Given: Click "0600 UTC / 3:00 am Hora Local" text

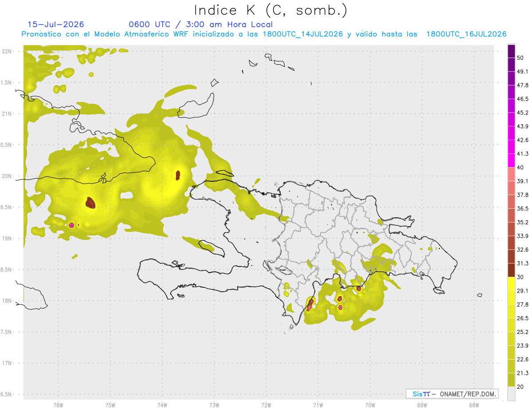Looking at the screenshot, I should [x=200, y=24].
